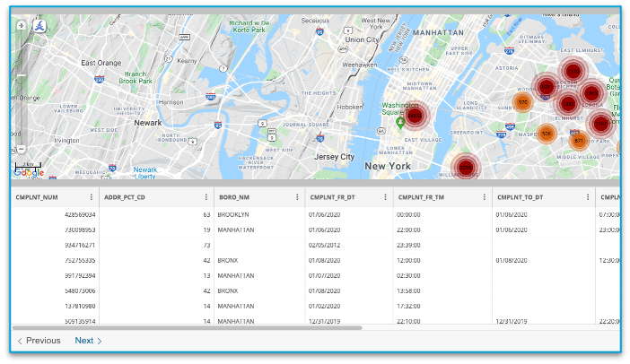
Task: Open the Google logo link on map
Action: point(29,172)
